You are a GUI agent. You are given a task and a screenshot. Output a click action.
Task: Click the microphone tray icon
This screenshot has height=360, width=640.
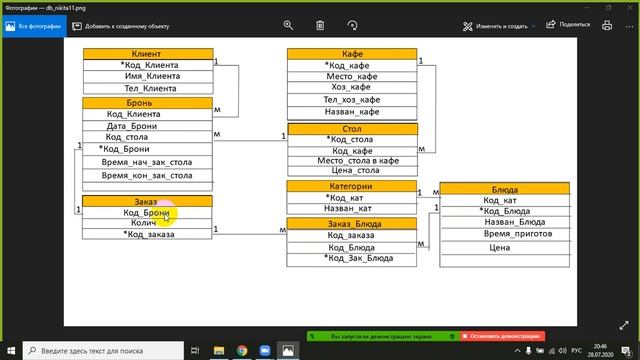[529, 351]
